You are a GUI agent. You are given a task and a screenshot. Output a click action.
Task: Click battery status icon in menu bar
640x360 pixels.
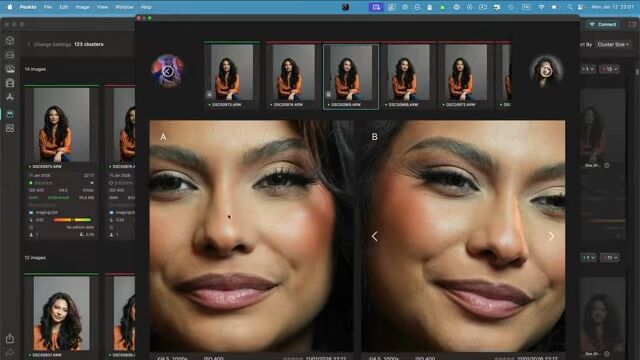[555, 7]
